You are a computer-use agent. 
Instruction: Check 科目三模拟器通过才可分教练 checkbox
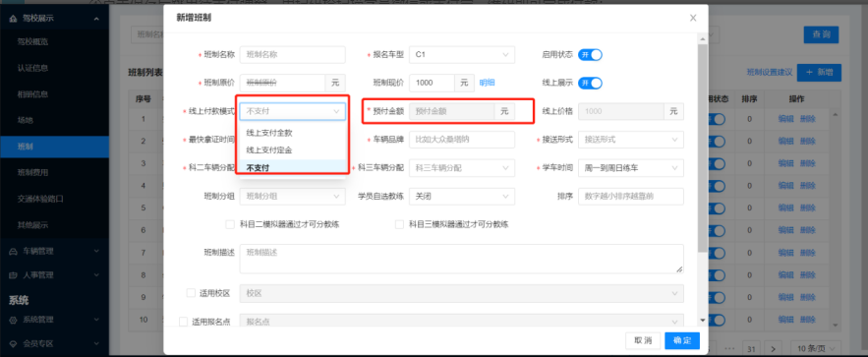(399, 224)
